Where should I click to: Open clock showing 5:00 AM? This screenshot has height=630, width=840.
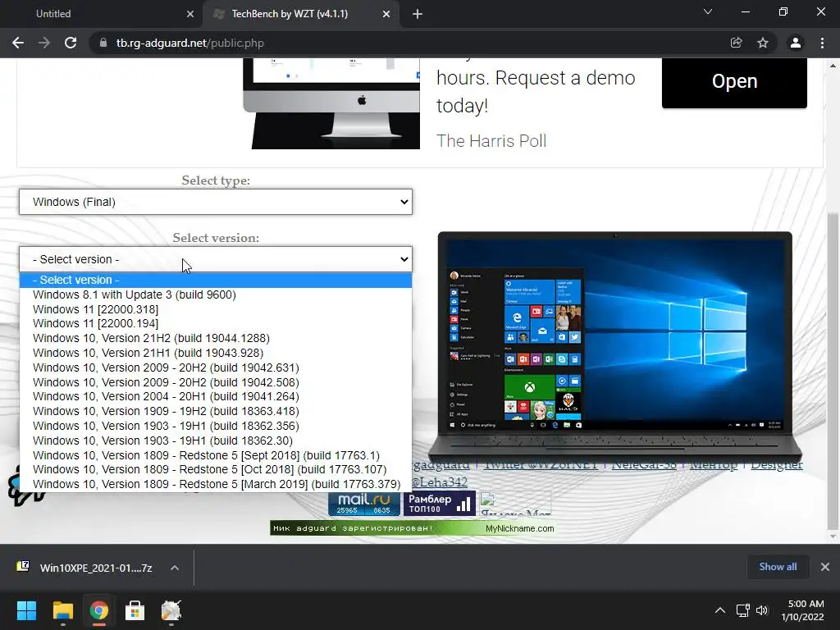pos(802,610)
